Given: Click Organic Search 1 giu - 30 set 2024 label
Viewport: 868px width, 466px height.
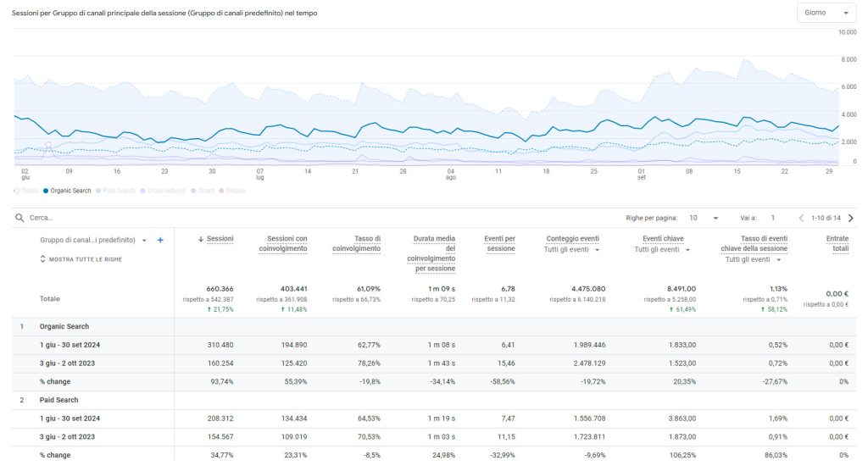Looking at the screenshot, I should point(70,345).
